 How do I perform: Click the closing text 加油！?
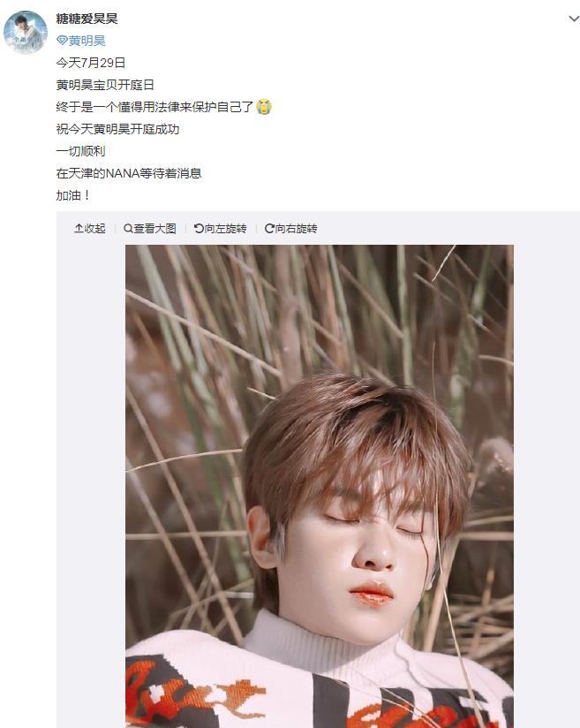click(73, 195)
